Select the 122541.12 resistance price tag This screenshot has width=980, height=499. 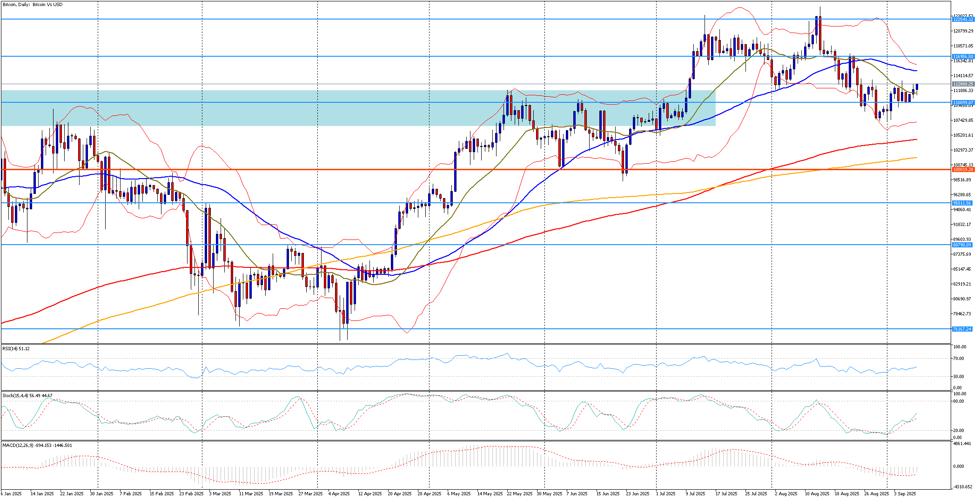[x=963, y=20]
